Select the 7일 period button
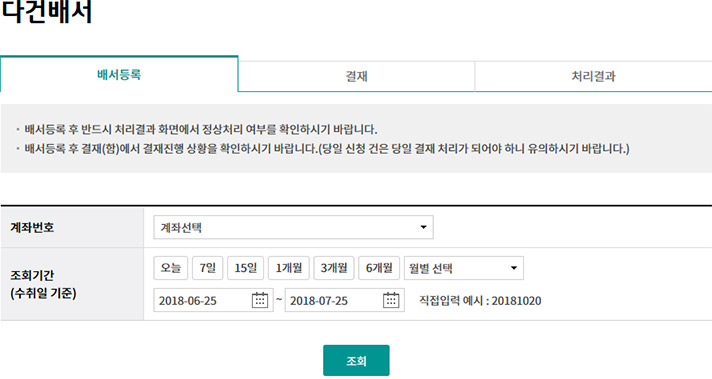712x379 pixels. click(208, 268)
